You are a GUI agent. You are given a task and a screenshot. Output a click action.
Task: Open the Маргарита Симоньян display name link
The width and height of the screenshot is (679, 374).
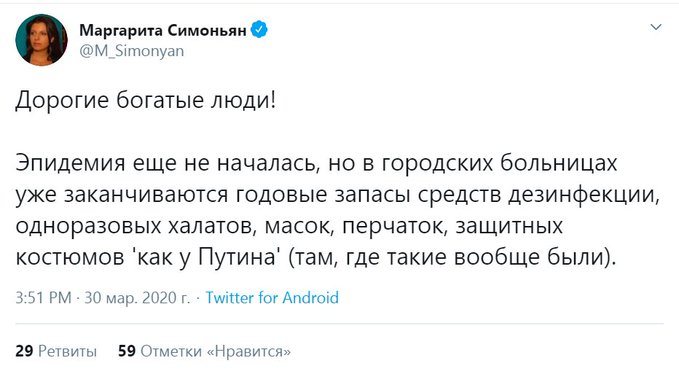tap(163, 30)
